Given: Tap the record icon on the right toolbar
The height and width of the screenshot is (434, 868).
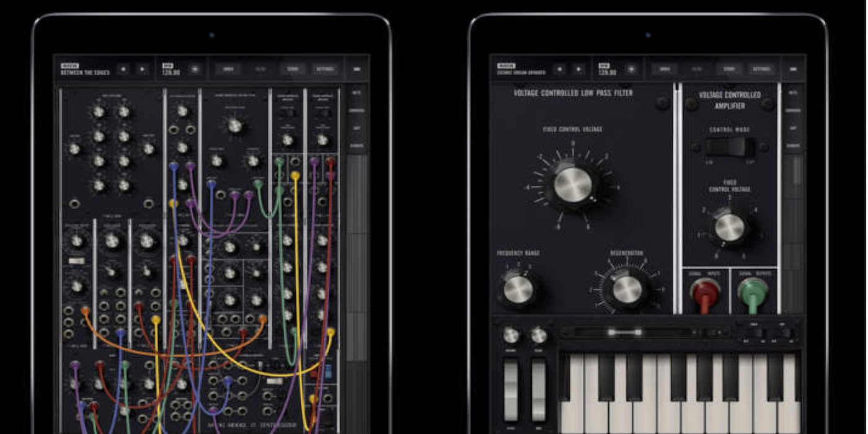Looking at the screenshot, I should (x=559, y=69).
